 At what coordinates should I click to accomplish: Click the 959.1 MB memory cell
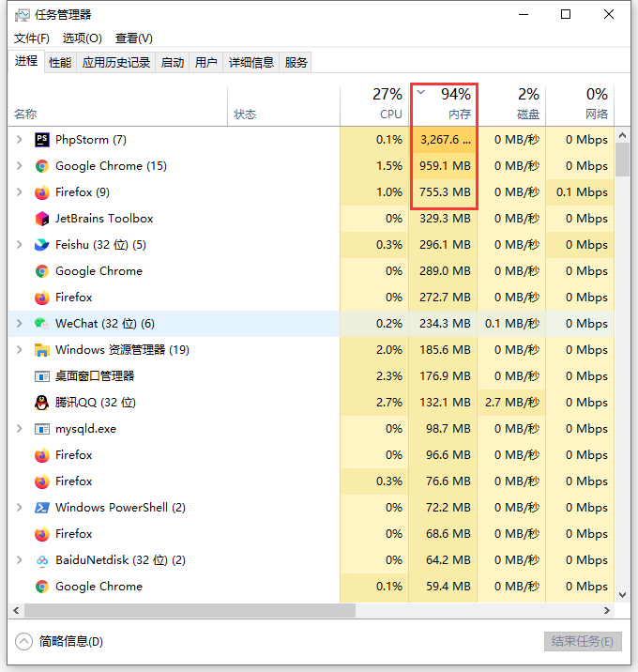(445, 166)
